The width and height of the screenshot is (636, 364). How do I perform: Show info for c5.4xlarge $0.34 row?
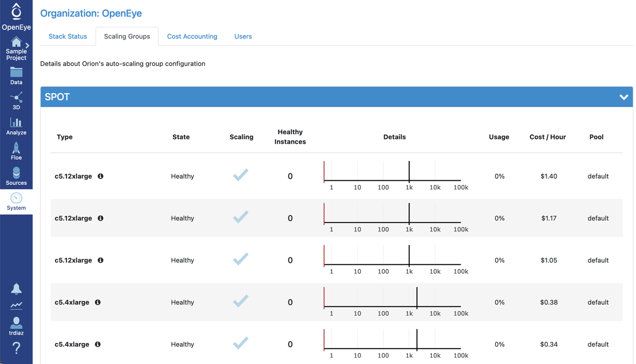coord(98,344)
